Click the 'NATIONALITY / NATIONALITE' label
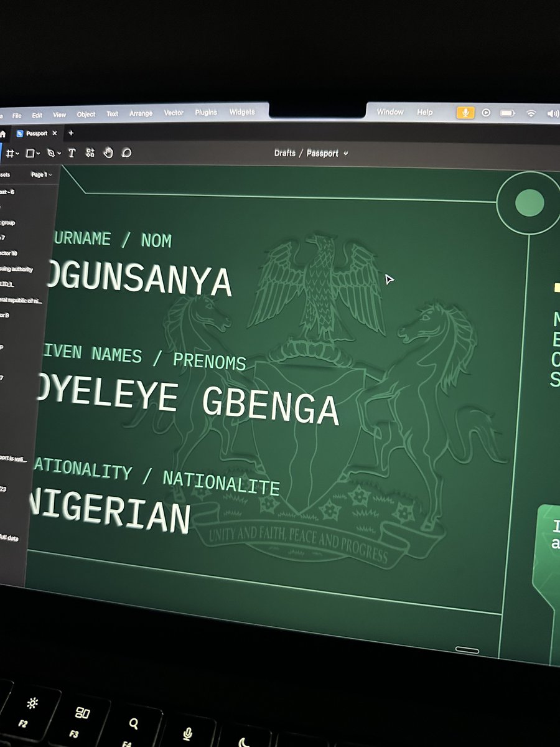560x747 pixels. [157, 477]
